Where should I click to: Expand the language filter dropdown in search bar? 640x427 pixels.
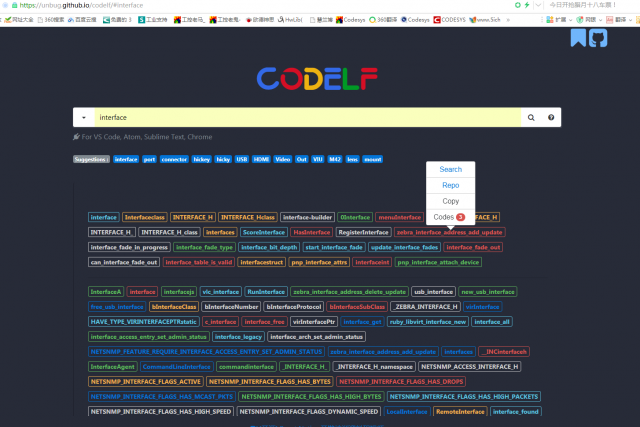[x=83, y=117]
